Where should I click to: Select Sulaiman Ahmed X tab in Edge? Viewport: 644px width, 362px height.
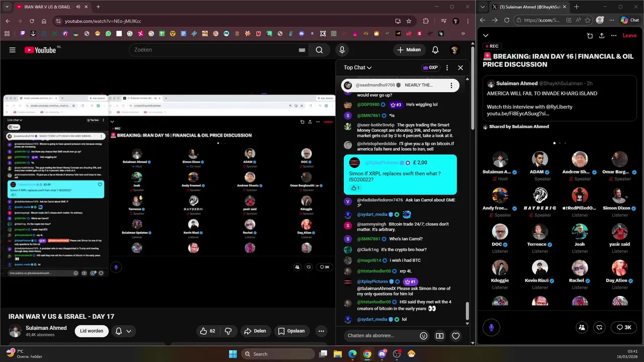click(x=529, y=7)
